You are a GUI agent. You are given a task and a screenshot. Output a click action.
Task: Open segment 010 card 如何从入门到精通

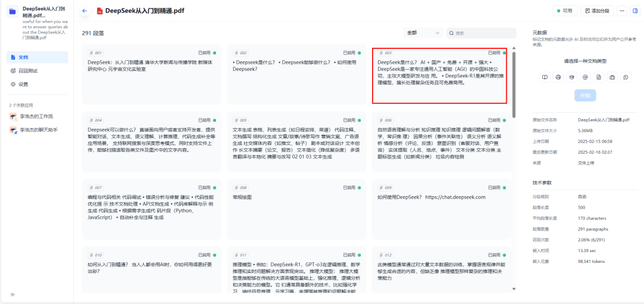[x=151, y=270]
